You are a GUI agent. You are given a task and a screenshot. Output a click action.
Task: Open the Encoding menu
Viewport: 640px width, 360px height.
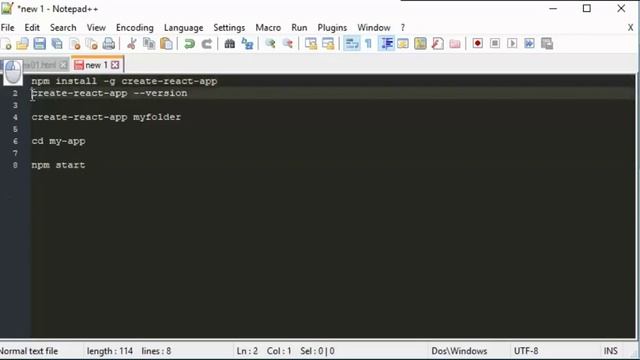(x=135, y=28)
